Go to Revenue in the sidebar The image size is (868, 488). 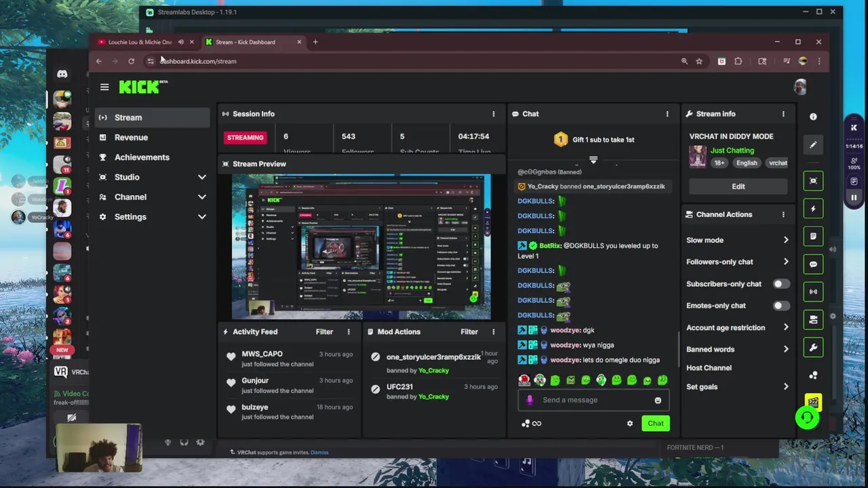click(x=153, y=138)
